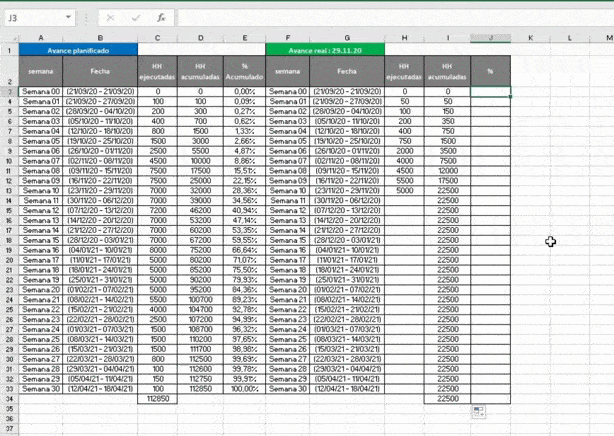Click the Select All corner triangle
The width and height of the screenshot is (614, 436).
[13, 38]
